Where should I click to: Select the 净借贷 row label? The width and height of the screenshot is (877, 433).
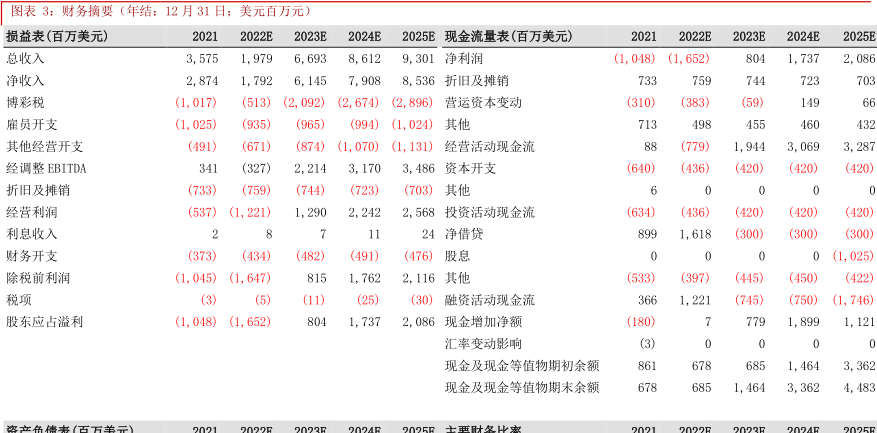tap(464, 234)
